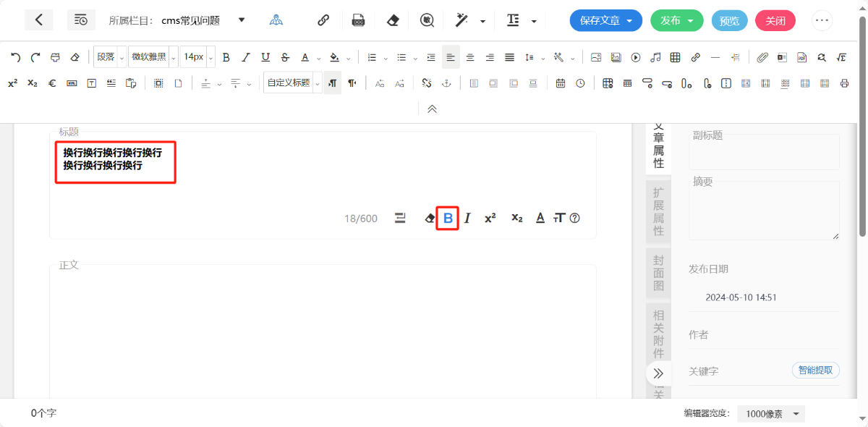Click into the 摘要 text area

[x=764, y=210]
